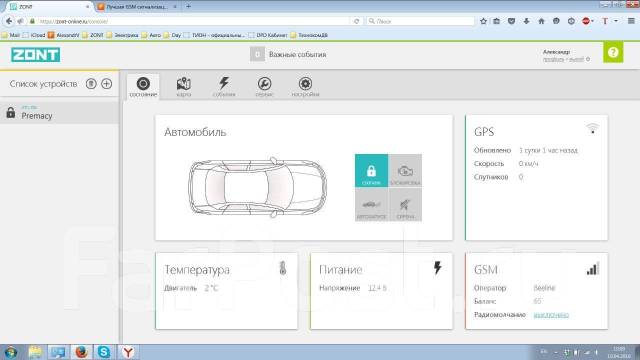Viewport: 640px width, 360px height.
Task: Click the Автомобиль heading
Action: (195, 132)
